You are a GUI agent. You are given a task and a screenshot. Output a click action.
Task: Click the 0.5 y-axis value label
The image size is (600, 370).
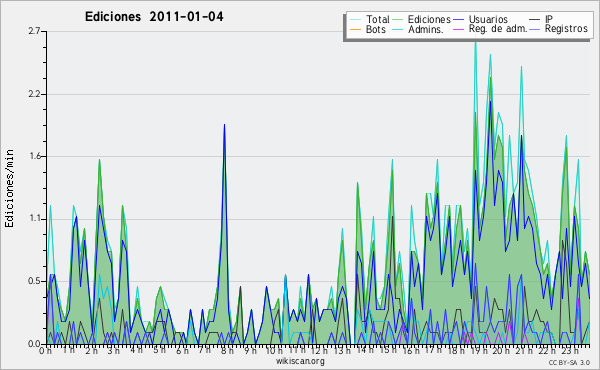coord(34,281)
